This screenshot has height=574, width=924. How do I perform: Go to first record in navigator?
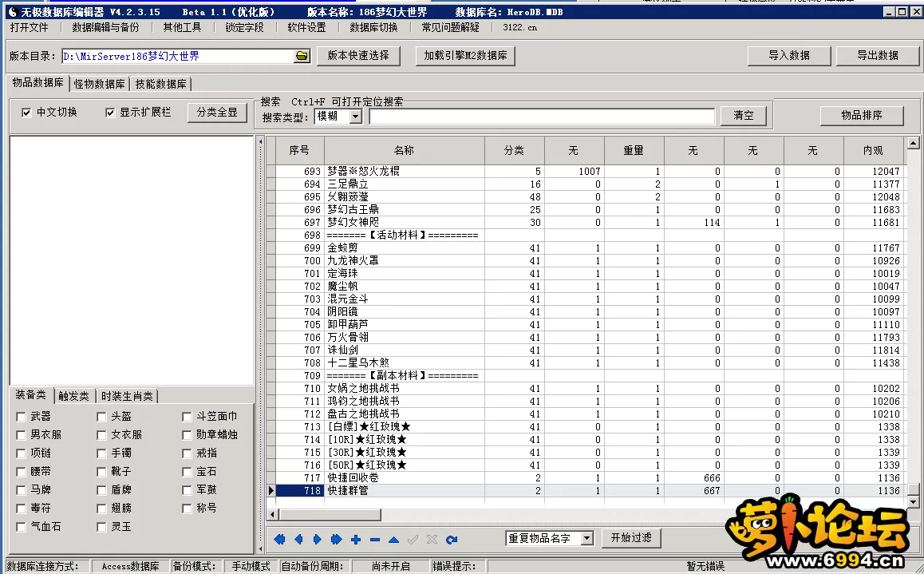coord(279,539)
